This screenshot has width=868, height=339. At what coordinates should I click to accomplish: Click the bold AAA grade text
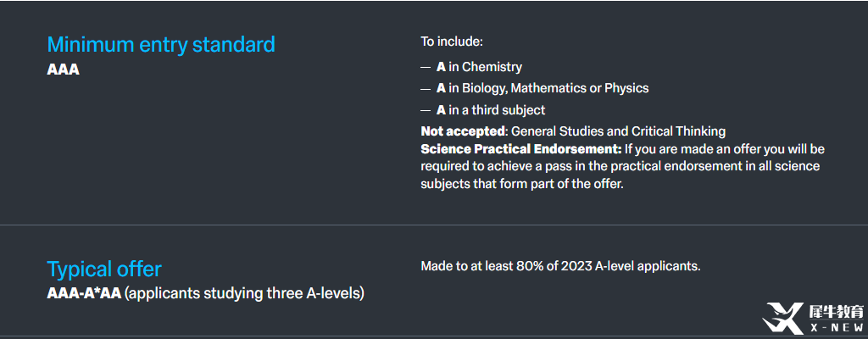[63, 70]
